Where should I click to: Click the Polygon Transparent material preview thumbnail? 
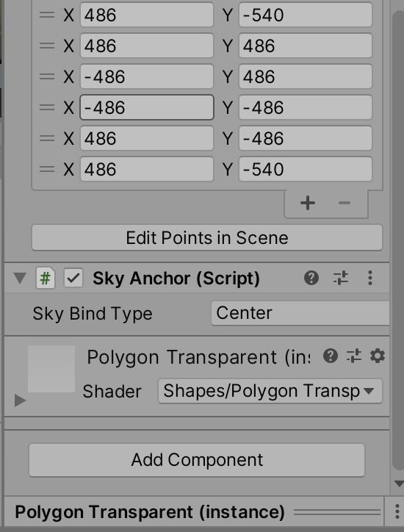pos(51,369)
